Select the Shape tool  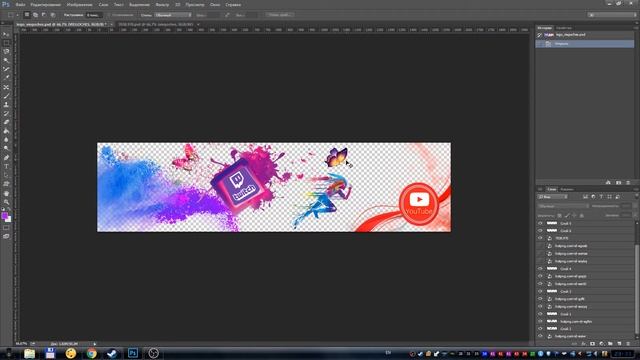[6, 184]
